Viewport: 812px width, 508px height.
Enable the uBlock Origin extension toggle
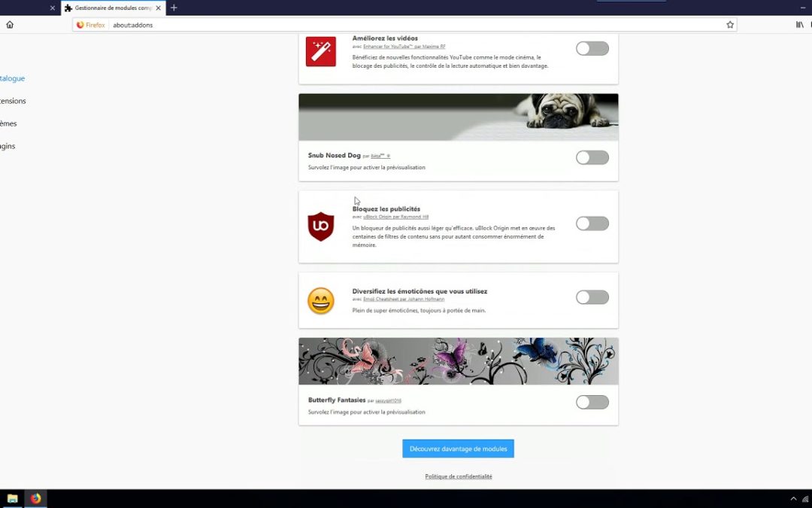coord(592,224)
